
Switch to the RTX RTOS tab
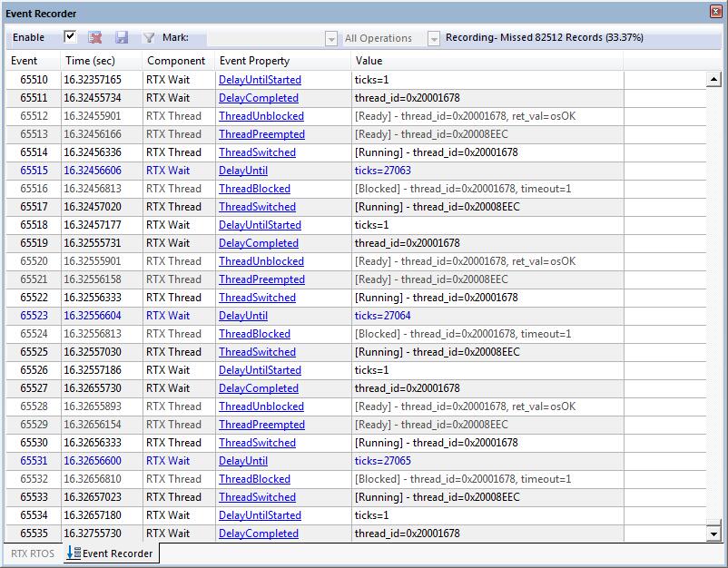(33, 553)
